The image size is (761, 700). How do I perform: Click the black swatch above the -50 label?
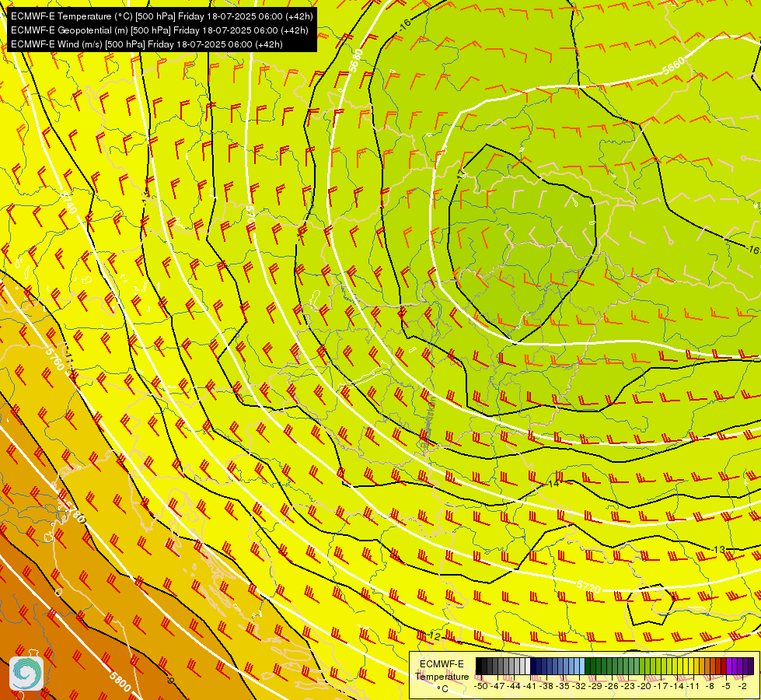(x=479, y=666)
